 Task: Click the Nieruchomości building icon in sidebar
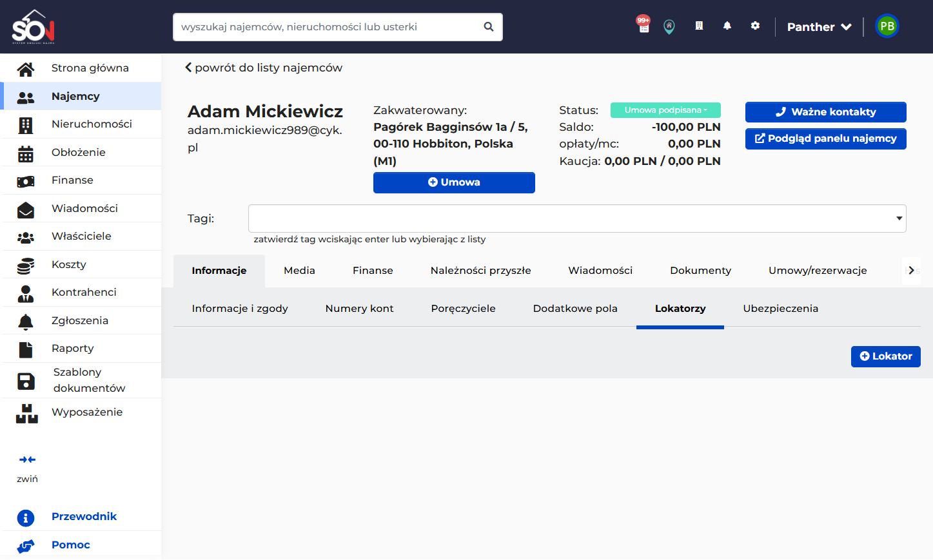click(26, 124)
